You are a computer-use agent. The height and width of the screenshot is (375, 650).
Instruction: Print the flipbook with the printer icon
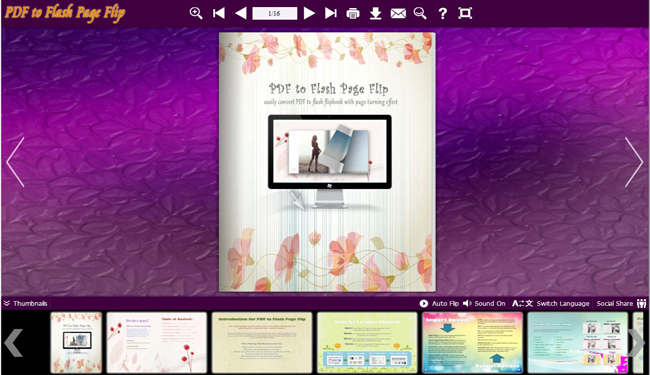353,14
